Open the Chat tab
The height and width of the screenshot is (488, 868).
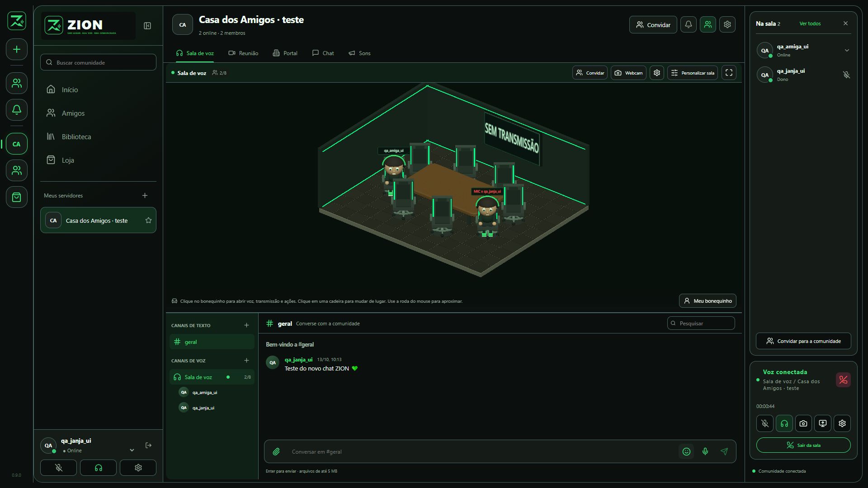[323, 53]
